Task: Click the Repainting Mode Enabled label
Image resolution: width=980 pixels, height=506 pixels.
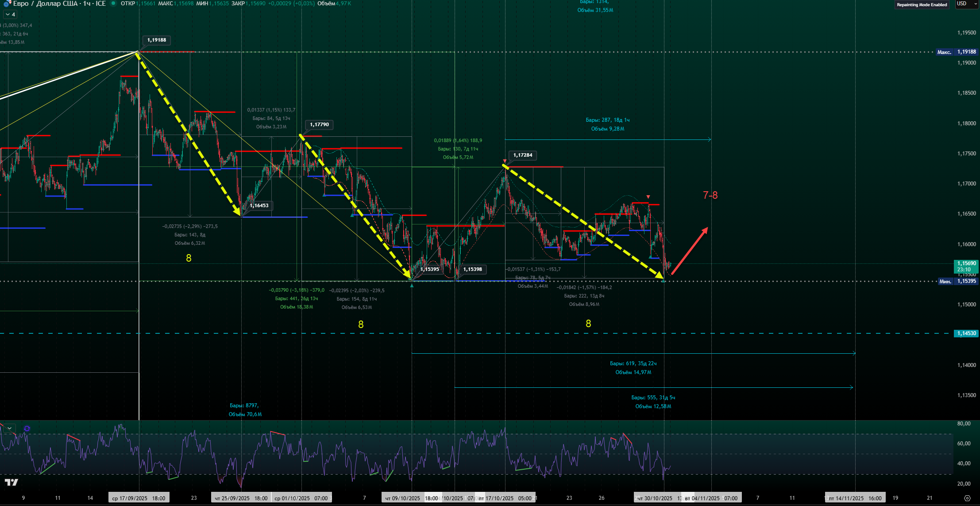Action: click(x=922, y=5)
